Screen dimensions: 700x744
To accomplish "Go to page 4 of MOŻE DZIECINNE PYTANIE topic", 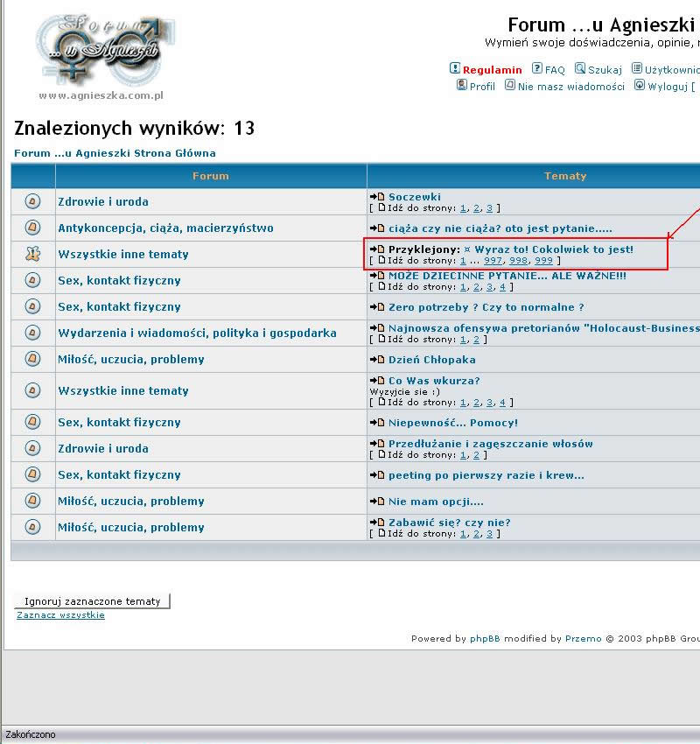I will click(502, 287).
